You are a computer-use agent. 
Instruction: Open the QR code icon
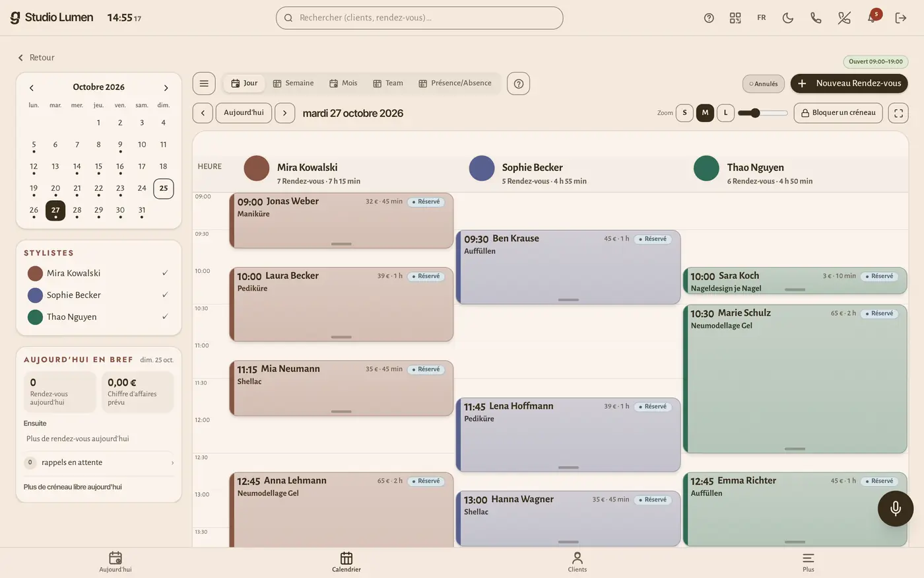click(x=735, y=18)
